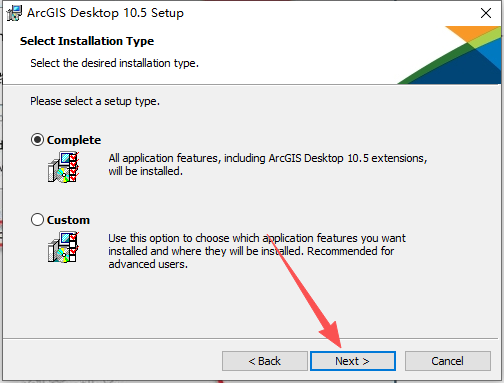Go back with the < Back button
The width and height of the screenshot is (504, 383).
pos(265,361)
